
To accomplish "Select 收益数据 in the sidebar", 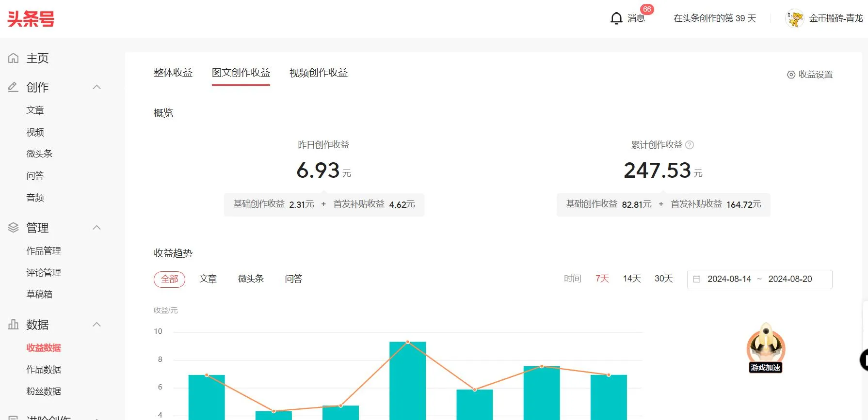I will [x=44, y=348].
